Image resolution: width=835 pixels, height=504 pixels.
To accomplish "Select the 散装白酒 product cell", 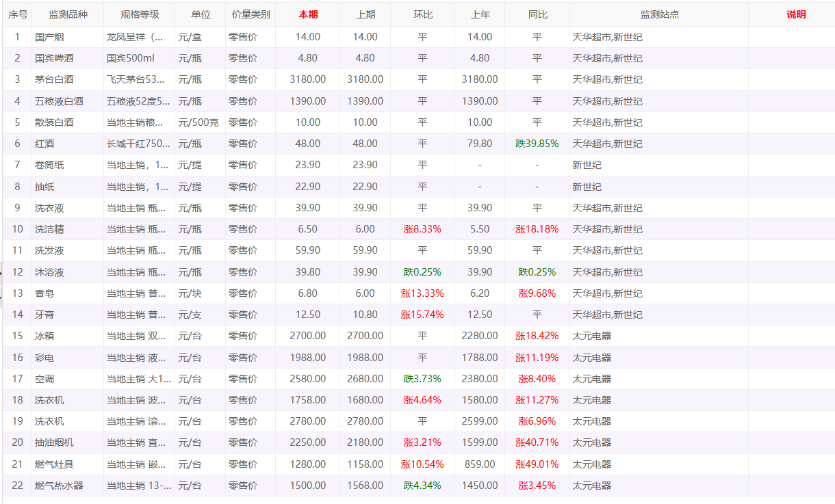I will (68, 122).
